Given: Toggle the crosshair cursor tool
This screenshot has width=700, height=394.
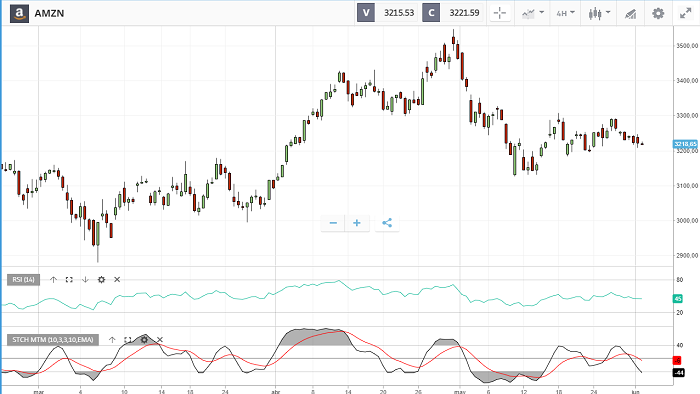Looking at the screenshot, I should coord(500,13).
